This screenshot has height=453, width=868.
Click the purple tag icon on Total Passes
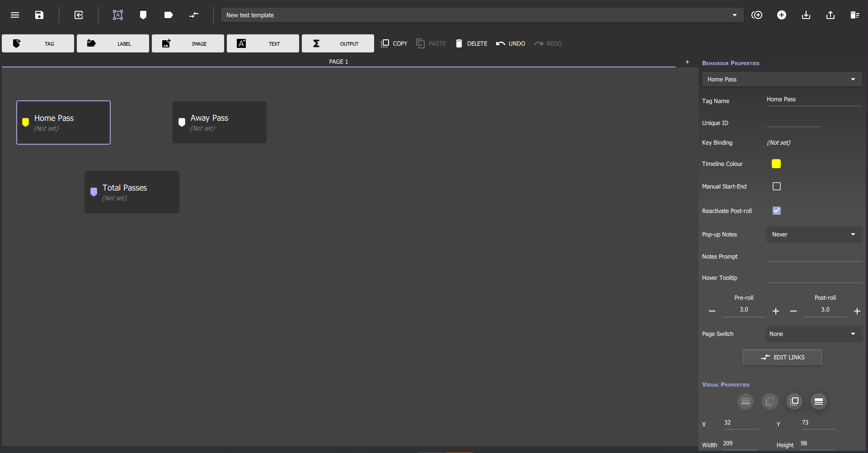coord(94,192)
